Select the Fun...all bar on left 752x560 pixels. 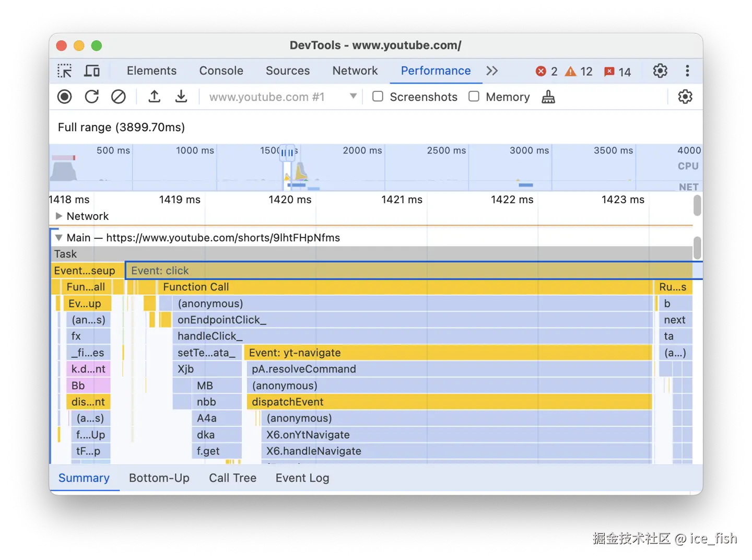click(86, 287)
